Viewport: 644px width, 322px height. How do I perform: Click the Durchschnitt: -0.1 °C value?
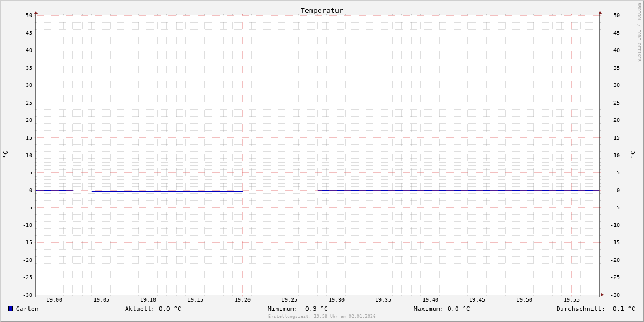point(596,309)
